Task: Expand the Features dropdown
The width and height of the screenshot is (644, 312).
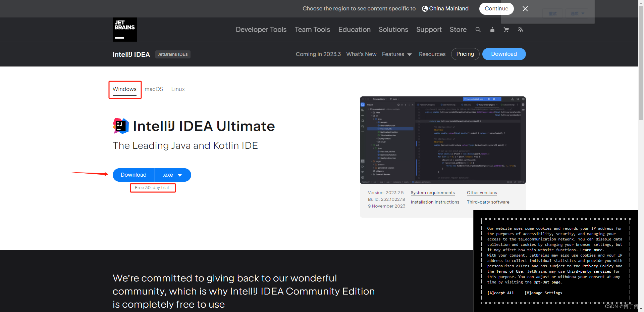Action: pyautogui.click(x=397, y=54)
